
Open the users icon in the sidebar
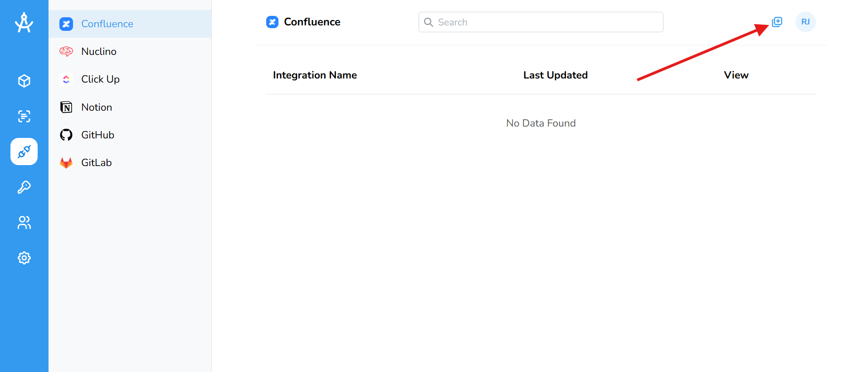24,222
